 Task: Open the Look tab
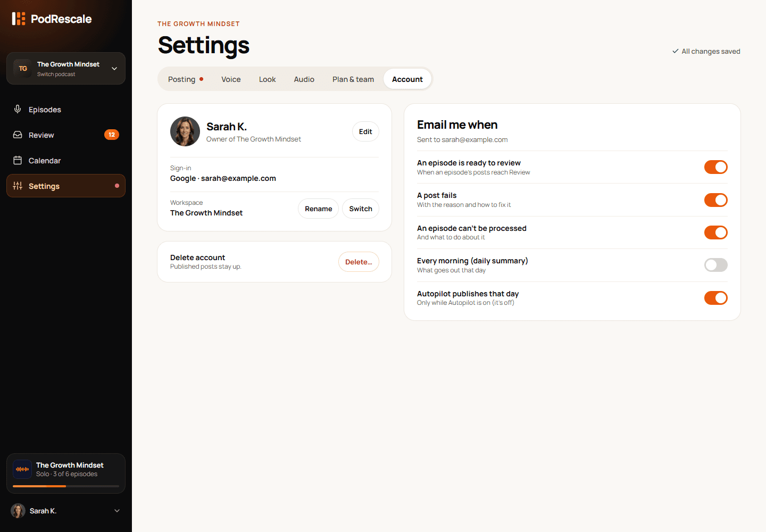[268, 79]
